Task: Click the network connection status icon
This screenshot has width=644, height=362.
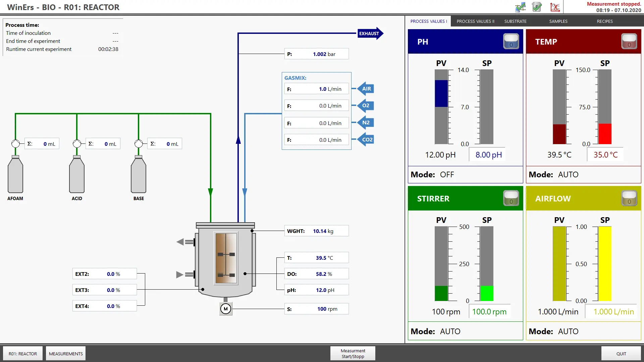Action: [x=520, y=7]
